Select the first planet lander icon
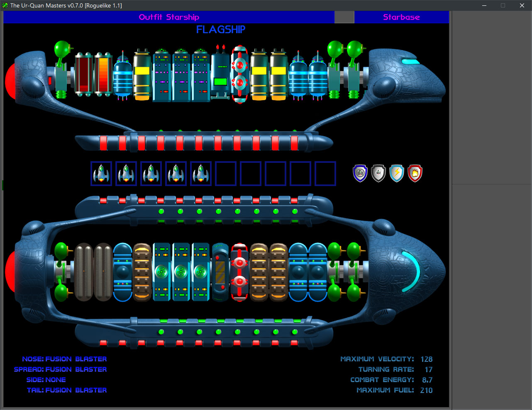The width and height of the screenshot is (532, 410). click(101, 174)
